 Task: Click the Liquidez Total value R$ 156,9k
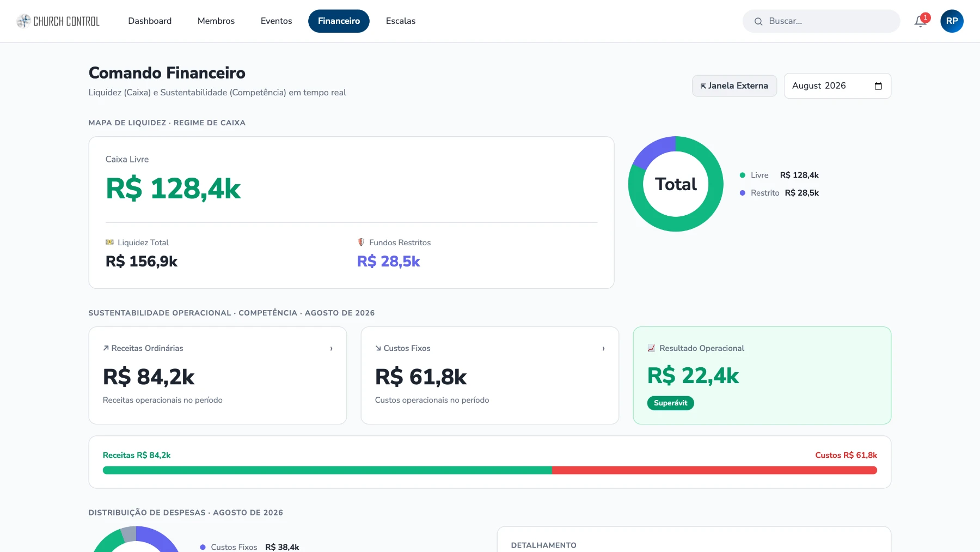(142, 262)
